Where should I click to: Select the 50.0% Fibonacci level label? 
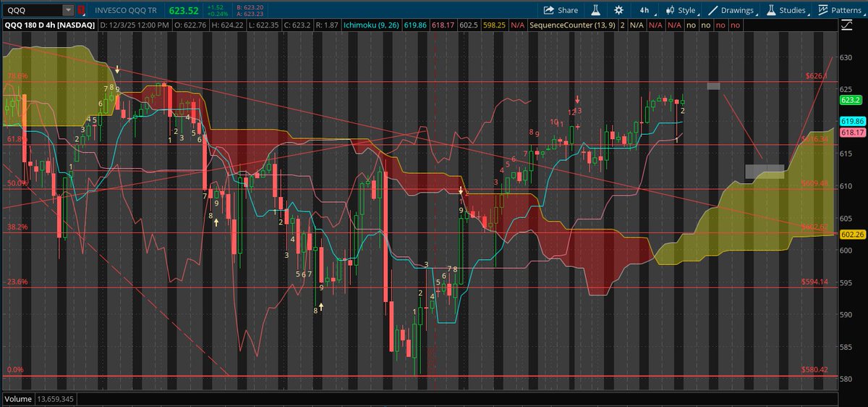[17, 183]
